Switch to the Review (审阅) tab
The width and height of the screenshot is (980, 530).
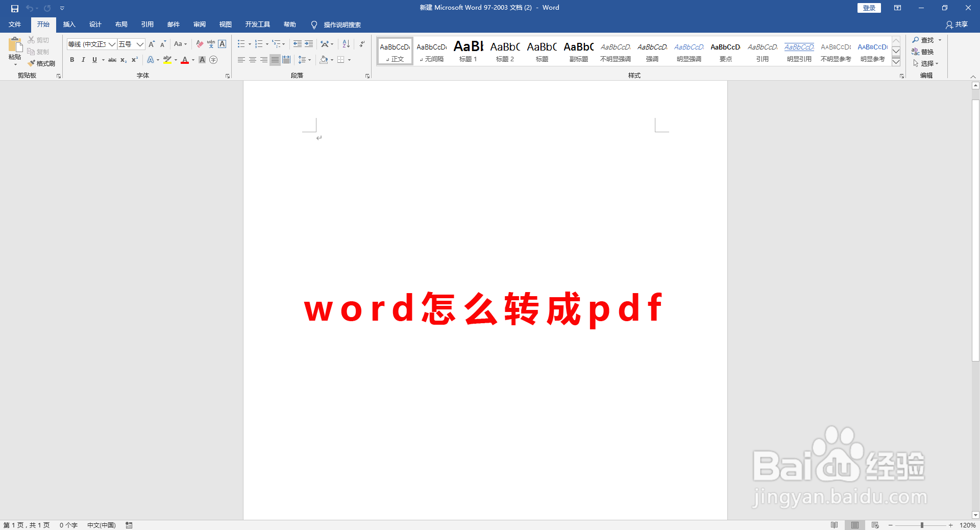[199, 25]
